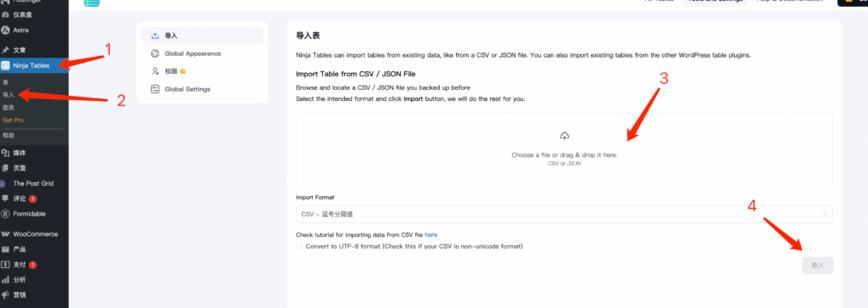Click the crown Pro badge next to 权限
Screen dimensions: 868x308
(182, 71)
